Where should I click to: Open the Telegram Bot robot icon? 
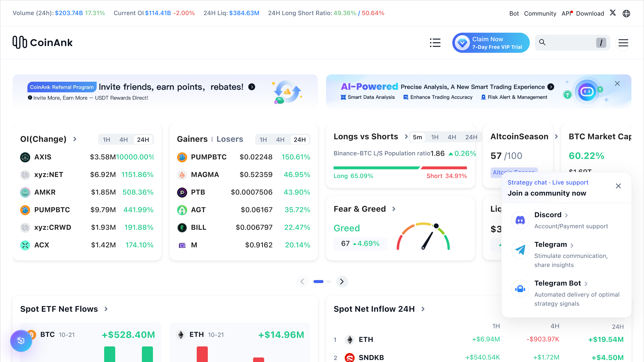520,289
